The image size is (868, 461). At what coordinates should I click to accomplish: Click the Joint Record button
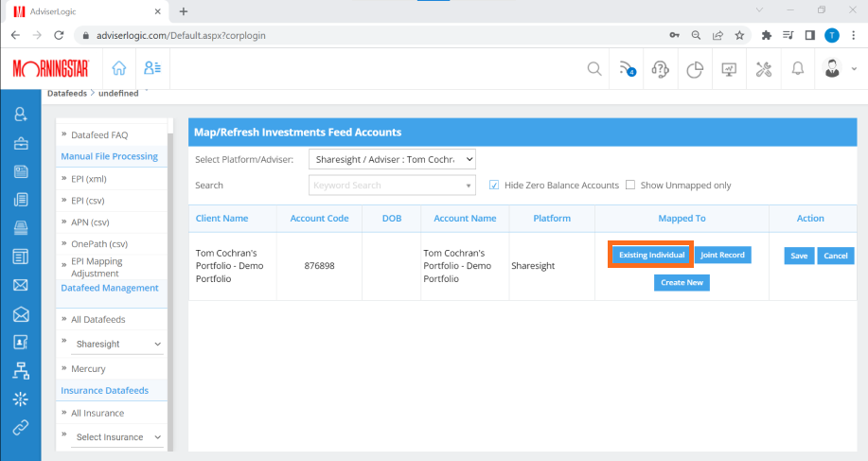722,255
